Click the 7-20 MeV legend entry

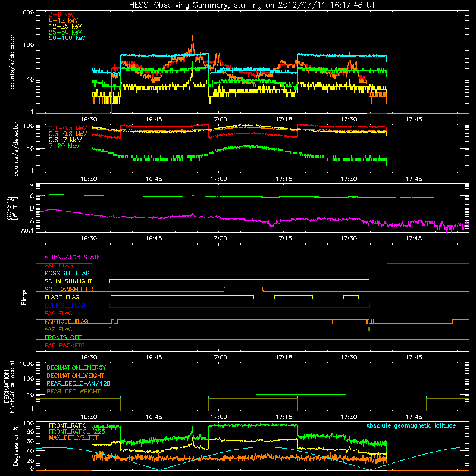[x=64, y=146]
